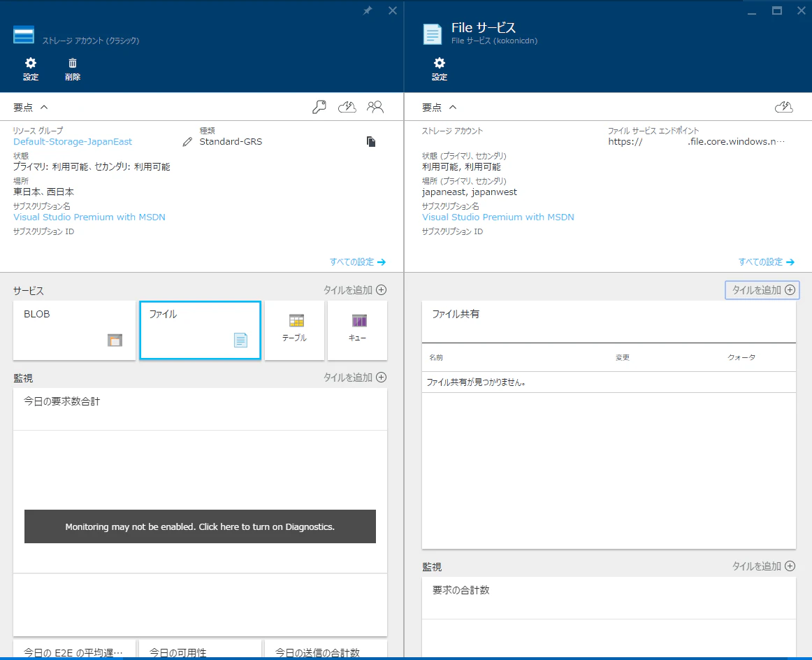
Task: Add tile in サービス section
Action: [x=355, y=289]
